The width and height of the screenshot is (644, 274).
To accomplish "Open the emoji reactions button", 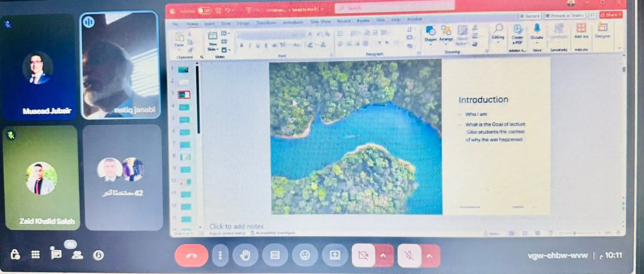I will pos(305,256).
